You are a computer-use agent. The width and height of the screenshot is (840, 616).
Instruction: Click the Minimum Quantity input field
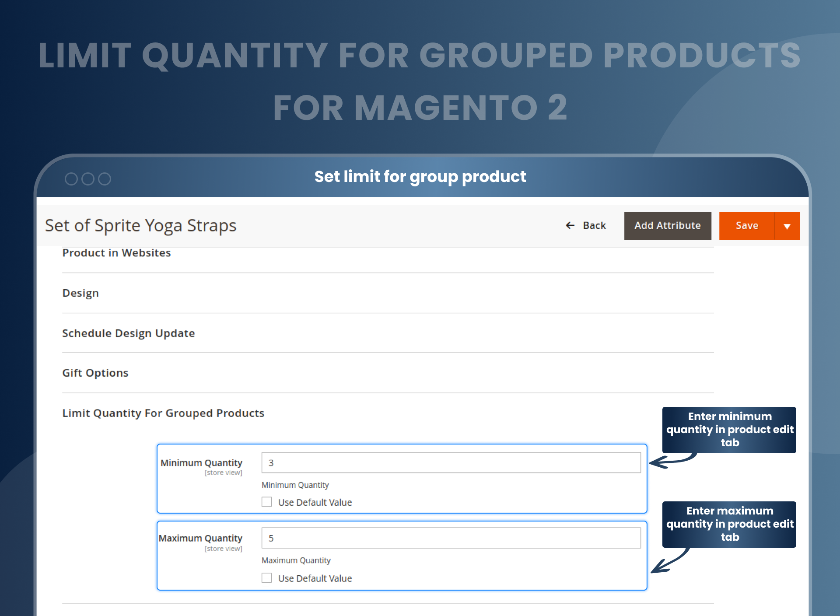(451, 462)
